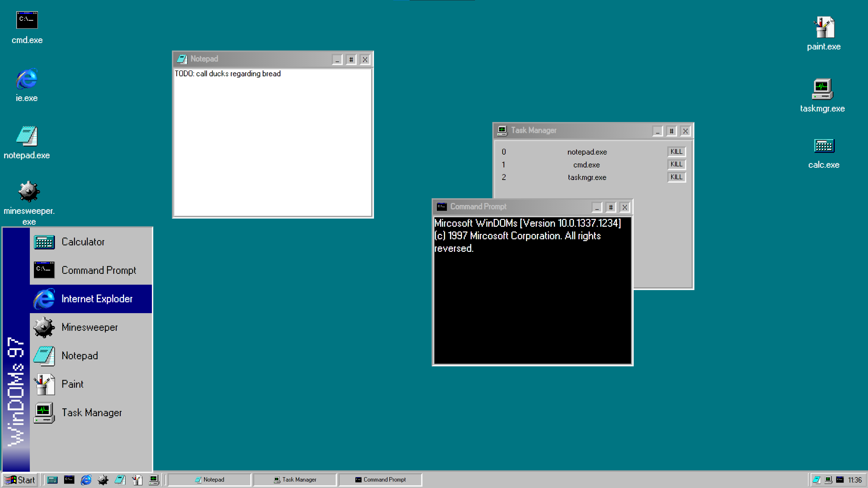Viewport: 868px width, 488px height.
Task: Launch Calculator from quick launch bar
Action: point(52,480)
